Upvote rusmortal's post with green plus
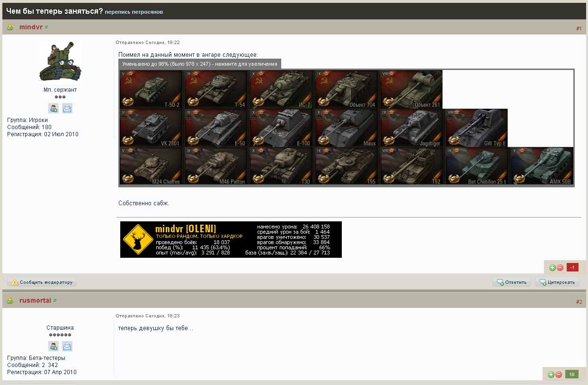588x385 pixels. coord(551,375)
